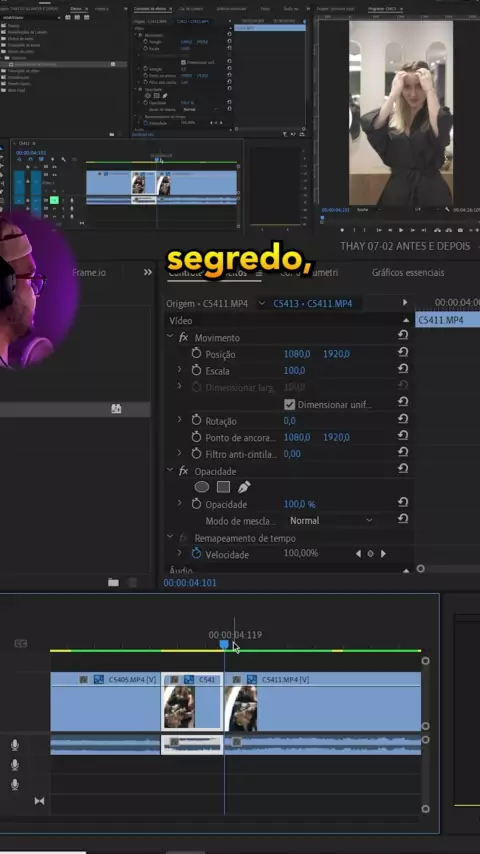This screenshot has width=480, height=854.
Task: Expand the Escala property
Action: coord(179,370)
